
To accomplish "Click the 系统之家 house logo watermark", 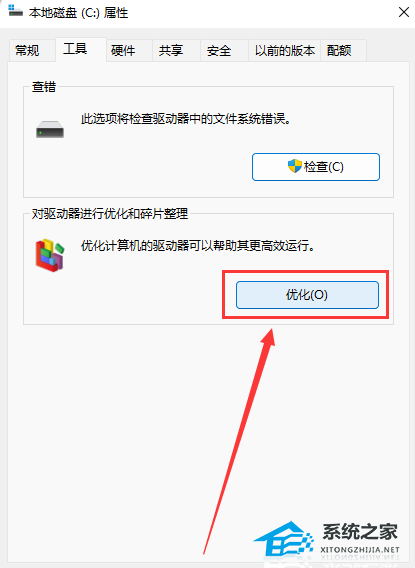I will point(284,539).
